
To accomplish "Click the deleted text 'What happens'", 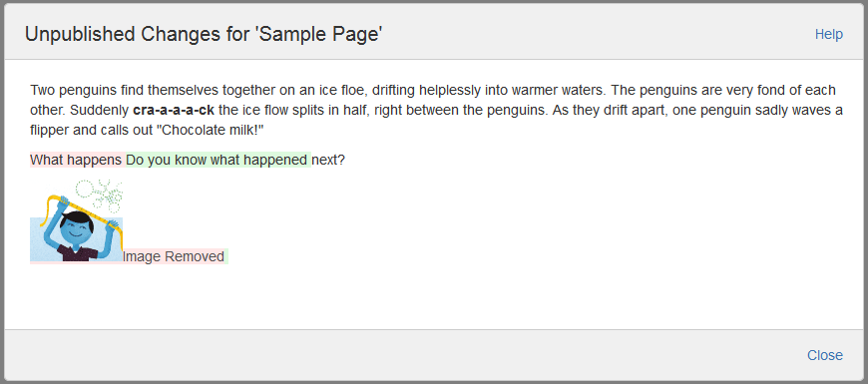I will coord(76,160).
